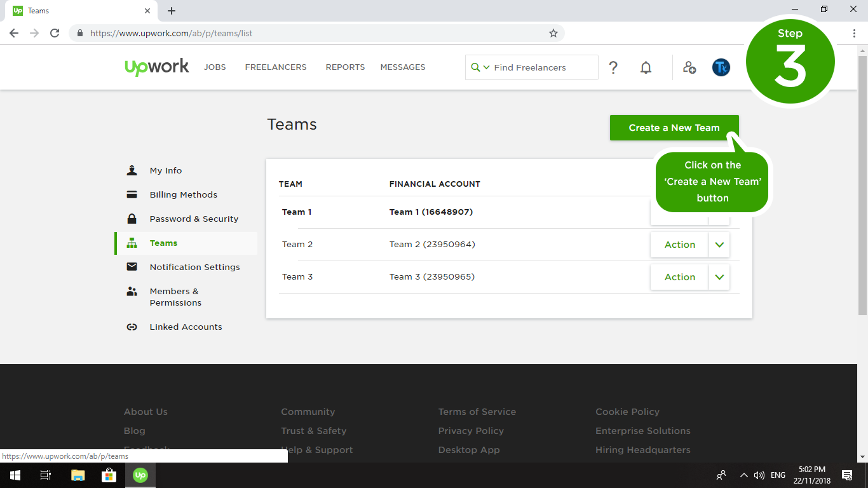Click the Upwork logo

point(157,67)
